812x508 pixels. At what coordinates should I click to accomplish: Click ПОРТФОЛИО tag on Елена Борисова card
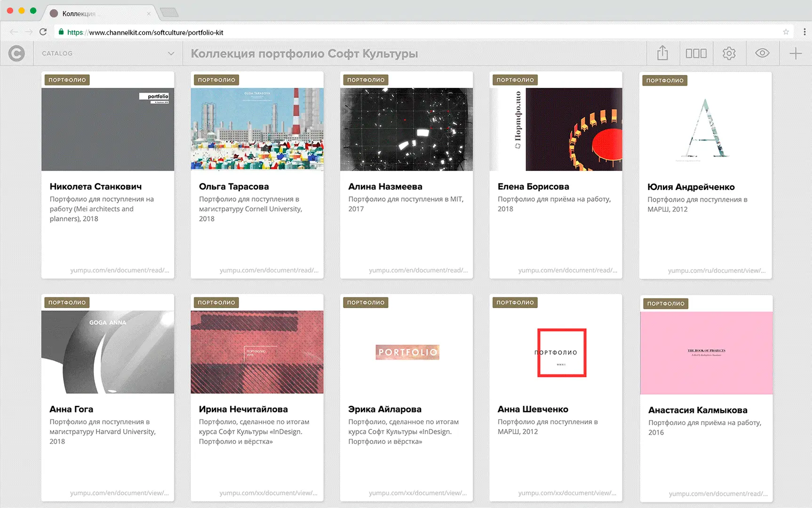pos(515,80)
